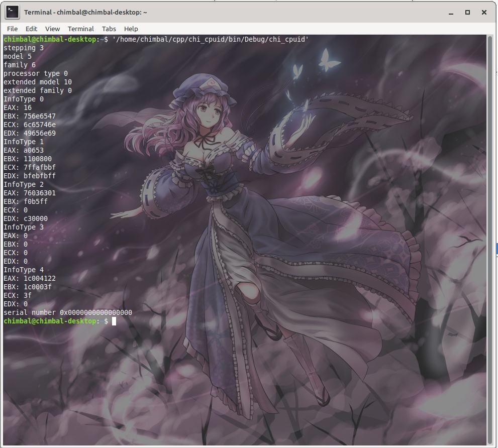Maximize the terminal window
Viewport: 498px width, 448px height.
pyautogui.click(x=467, y=13)
